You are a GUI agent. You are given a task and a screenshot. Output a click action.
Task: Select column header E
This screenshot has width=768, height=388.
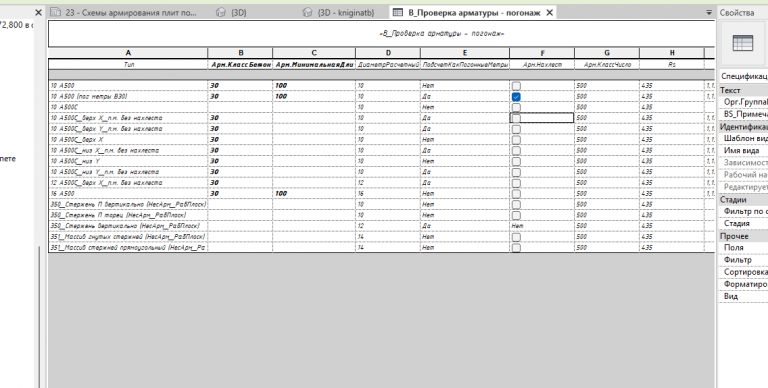[465, 53]
